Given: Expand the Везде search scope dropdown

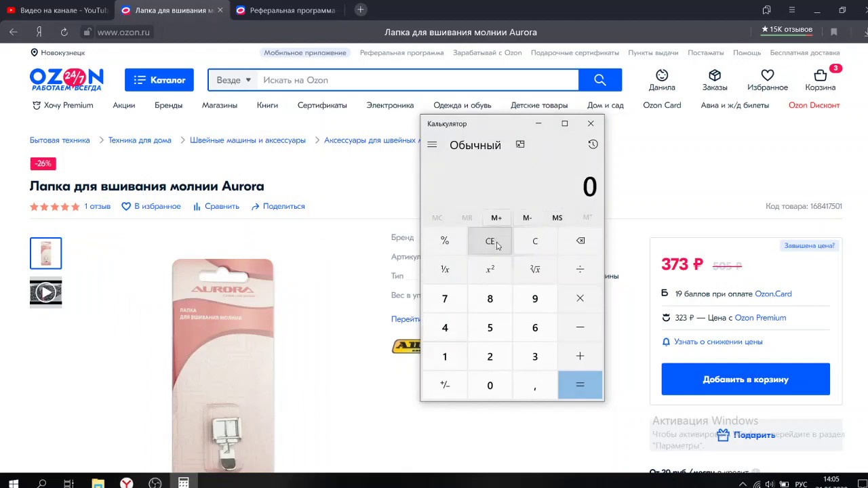Looking at the screenshot, I should [x=233, y=80].
